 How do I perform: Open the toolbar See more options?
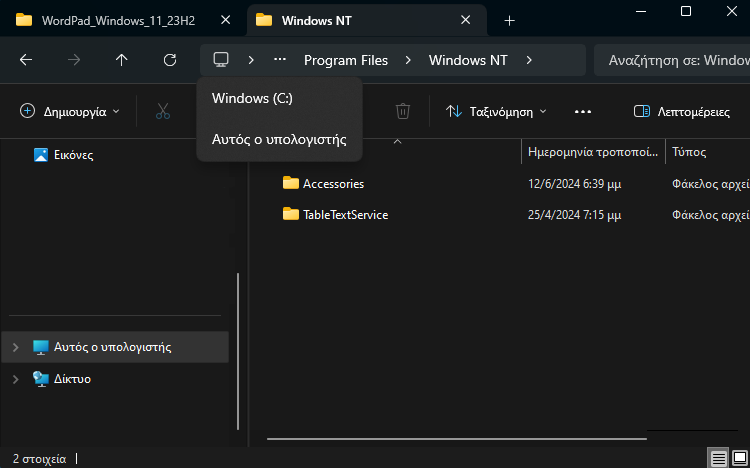pyautogui.click(x=583, y=111)
